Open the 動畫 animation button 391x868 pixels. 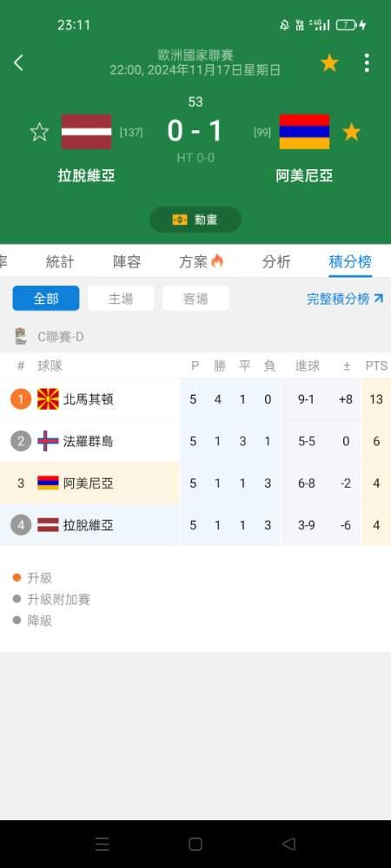tap(195, 220)
